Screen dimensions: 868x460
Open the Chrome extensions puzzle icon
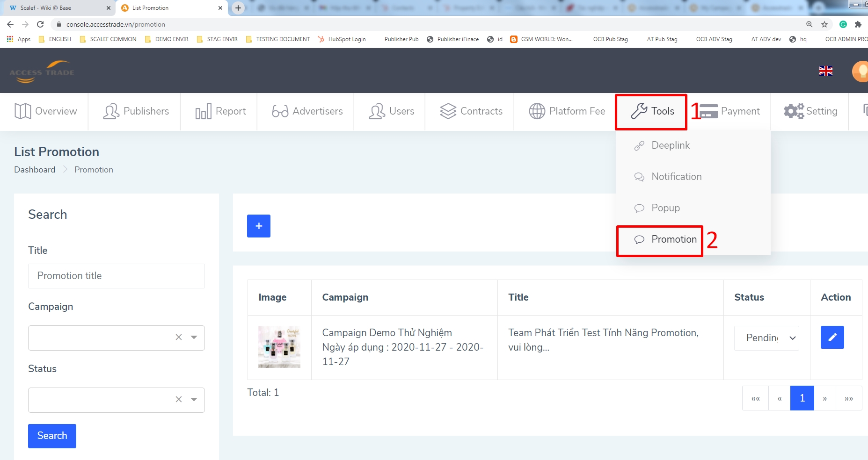[858, 24]
